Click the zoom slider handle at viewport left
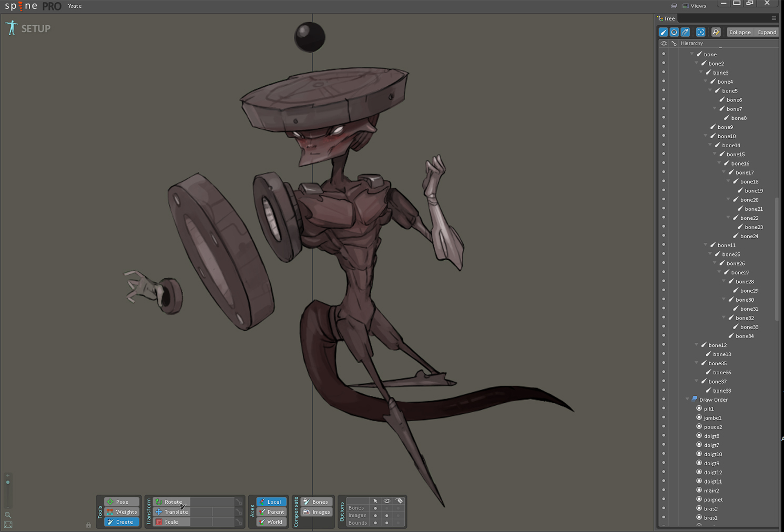This screenshot has width=784, height=532. pos(8,482)
